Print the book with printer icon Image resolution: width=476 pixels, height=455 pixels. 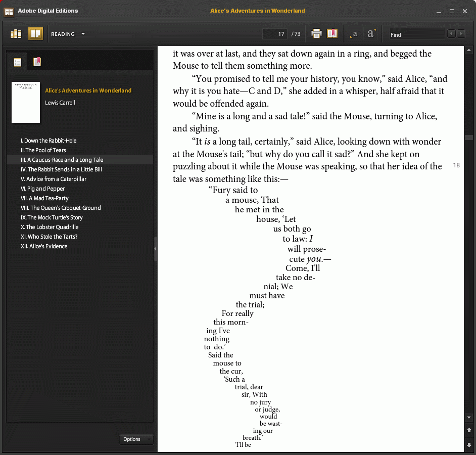coord(316,33)
